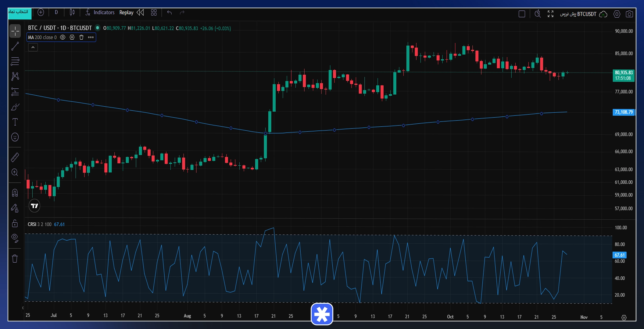This screenshot has width=644, height=329.
Task: Toggle lock all drawing tools
Action: [x=15, y=223]
